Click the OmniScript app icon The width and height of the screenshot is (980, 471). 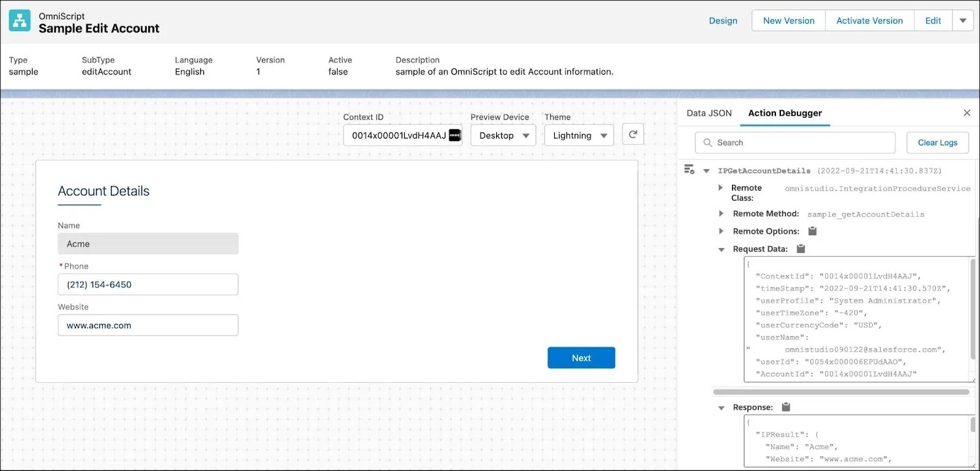click(20, 21)
